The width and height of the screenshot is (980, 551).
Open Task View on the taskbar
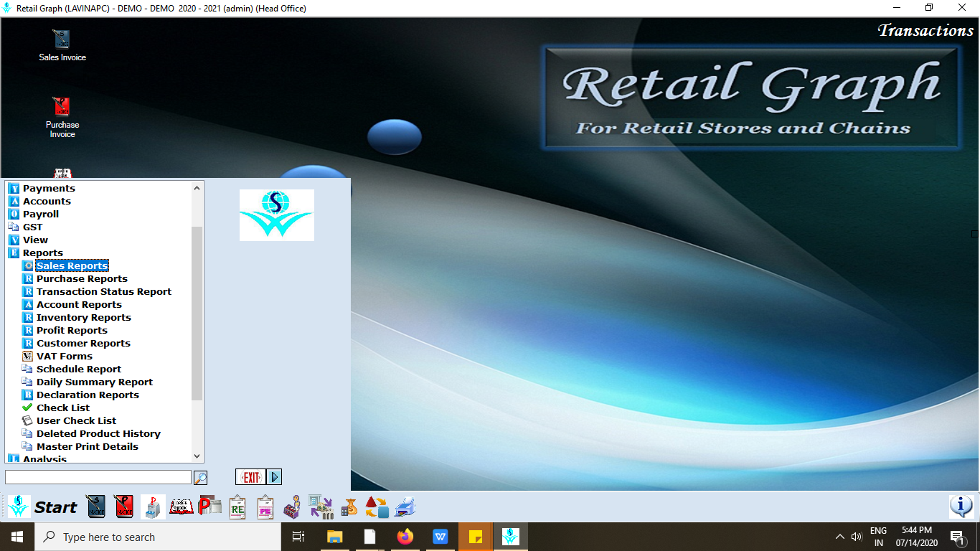298,537
